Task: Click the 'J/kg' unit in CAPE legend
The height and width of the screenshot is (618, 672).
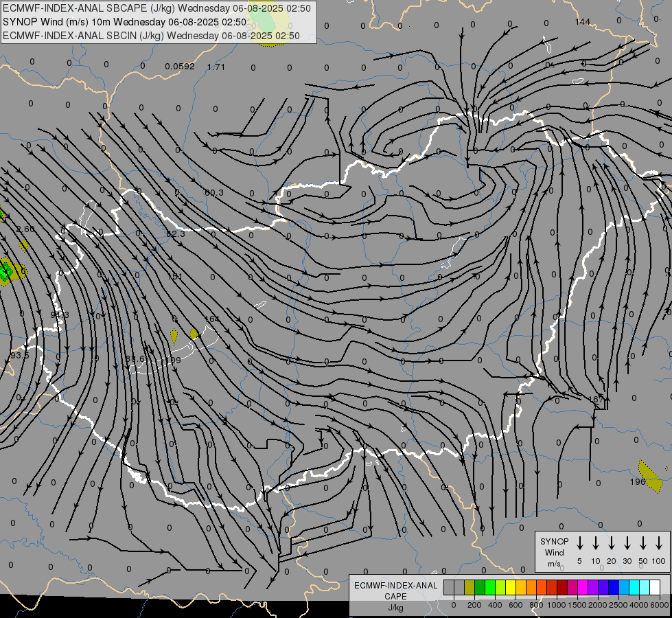Action: (395, 608)
